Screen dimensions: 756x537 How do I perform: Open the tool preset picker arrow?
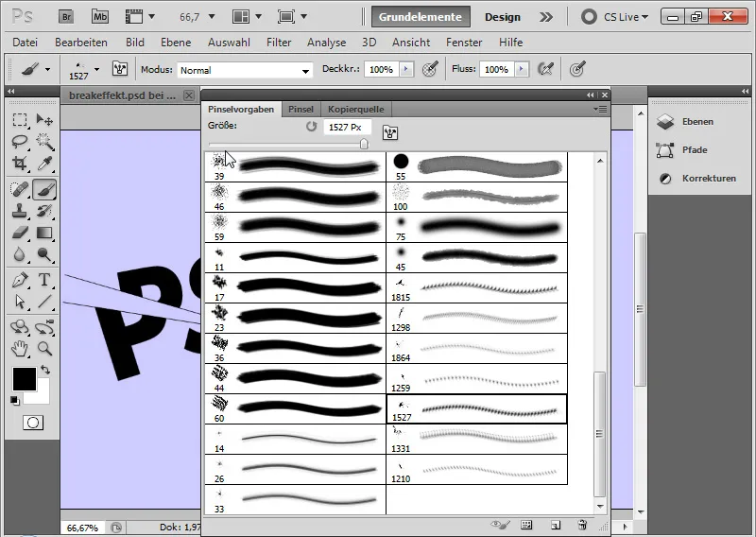point(47,69)
